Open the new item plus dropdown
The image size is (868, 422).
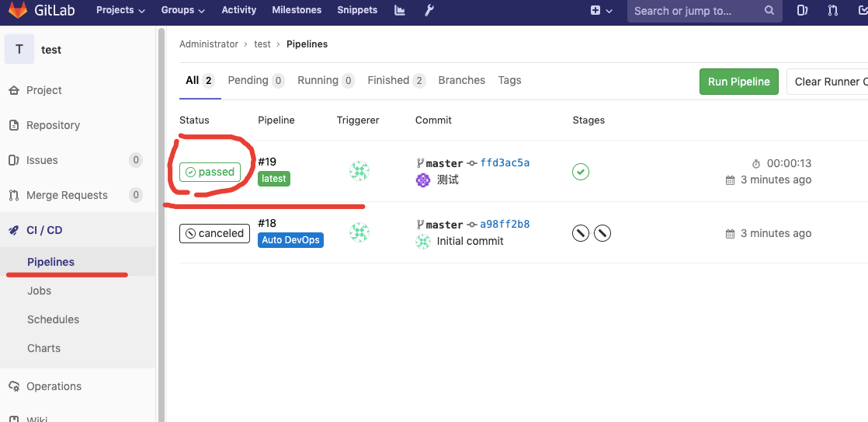coord(601,11)
